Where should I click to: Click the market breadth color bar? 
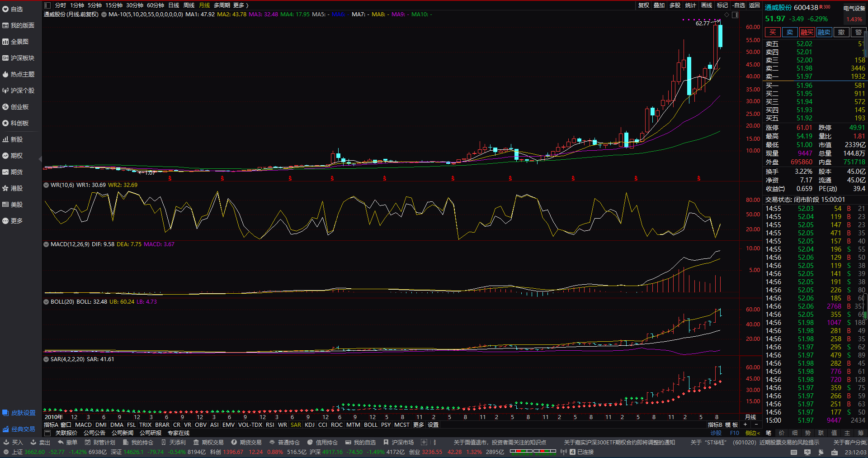(533, 451)
